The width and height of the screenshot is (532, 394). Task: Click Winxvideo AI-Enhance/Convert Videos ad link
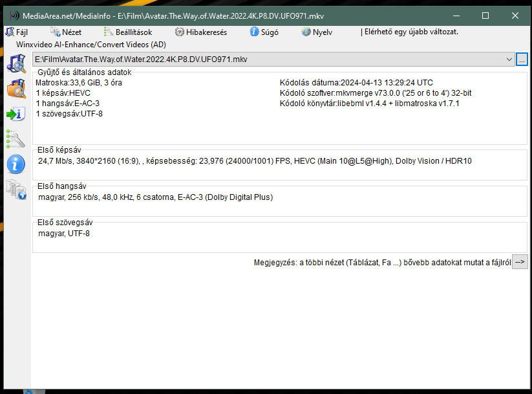click(91, 45)
